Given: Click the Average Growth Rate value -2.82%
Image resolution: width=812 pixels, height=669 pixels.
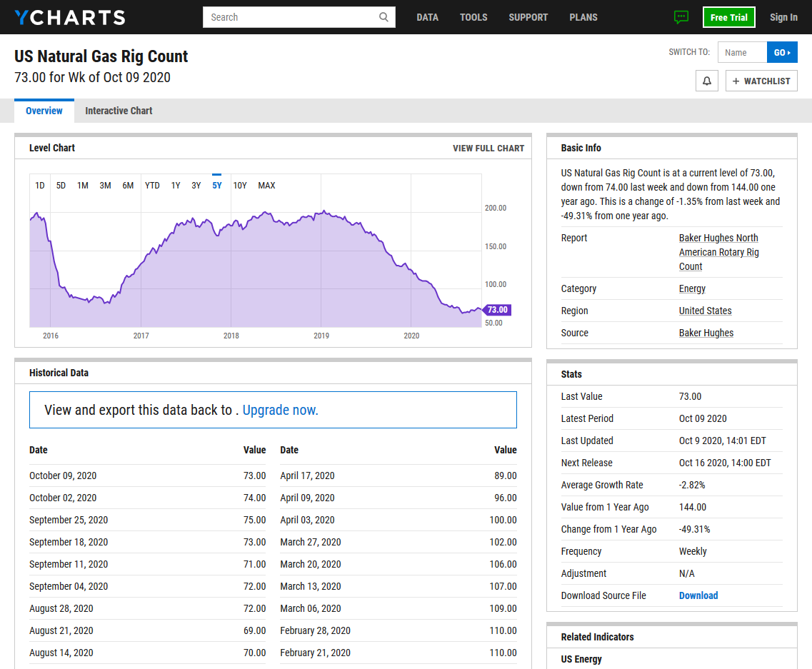Looking at the screenshot, I should click(692, 486).
